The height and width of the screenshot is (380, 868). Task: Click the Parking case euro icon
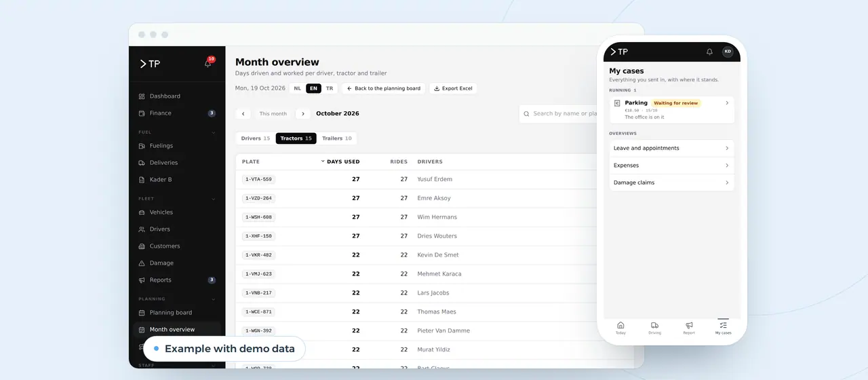pyautogui.click(x=617, y=103)
